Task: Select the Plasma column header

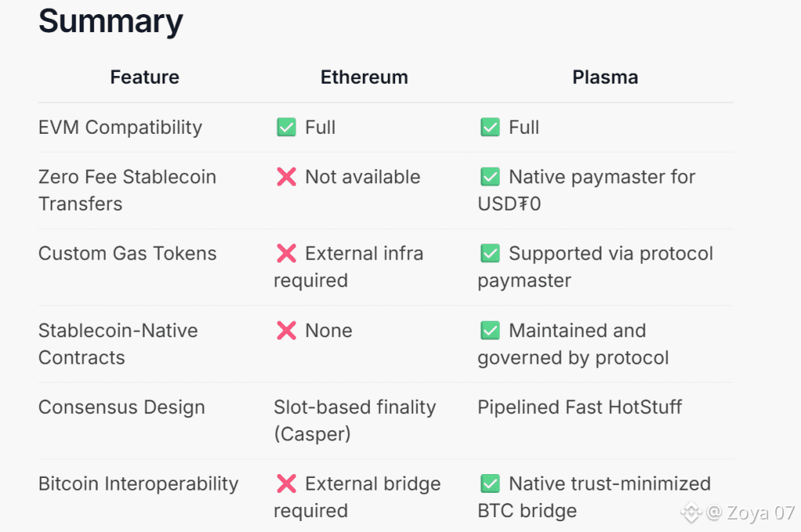Action: pos(605,77)
